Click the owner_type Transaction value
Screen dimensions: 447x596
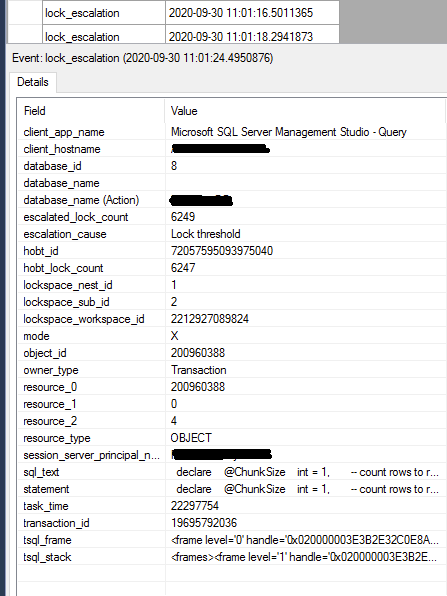tap(198, 370)
